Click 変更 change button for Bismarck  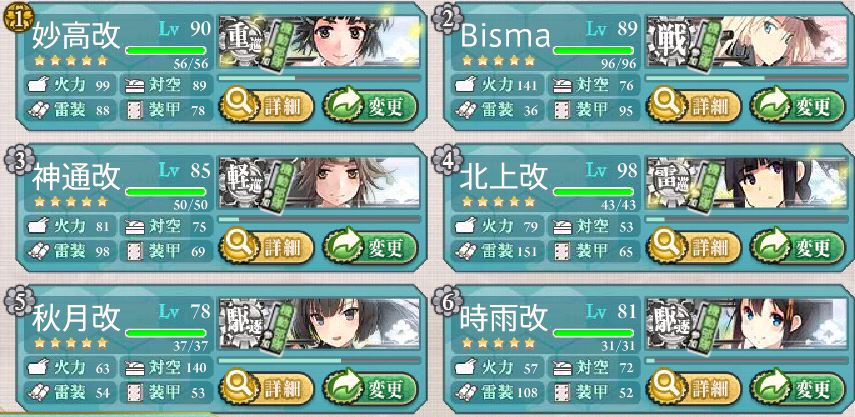798,106
